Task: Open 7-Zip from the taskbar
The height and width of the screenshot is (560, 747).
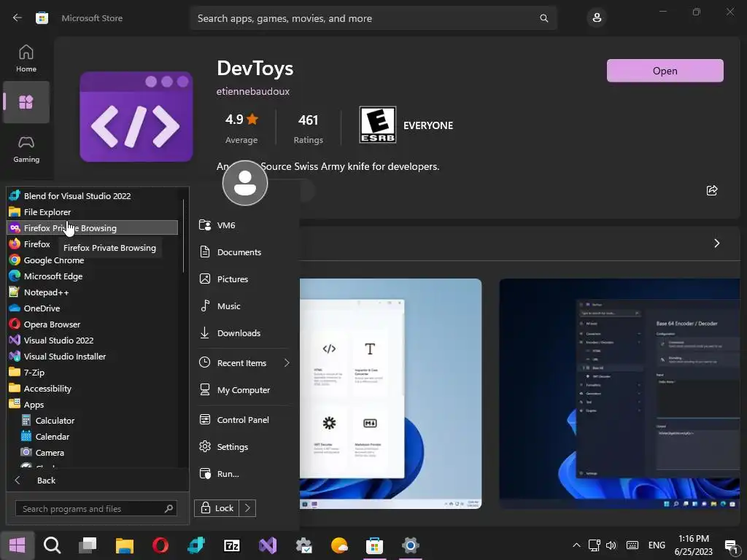Action: click(232, 545)
